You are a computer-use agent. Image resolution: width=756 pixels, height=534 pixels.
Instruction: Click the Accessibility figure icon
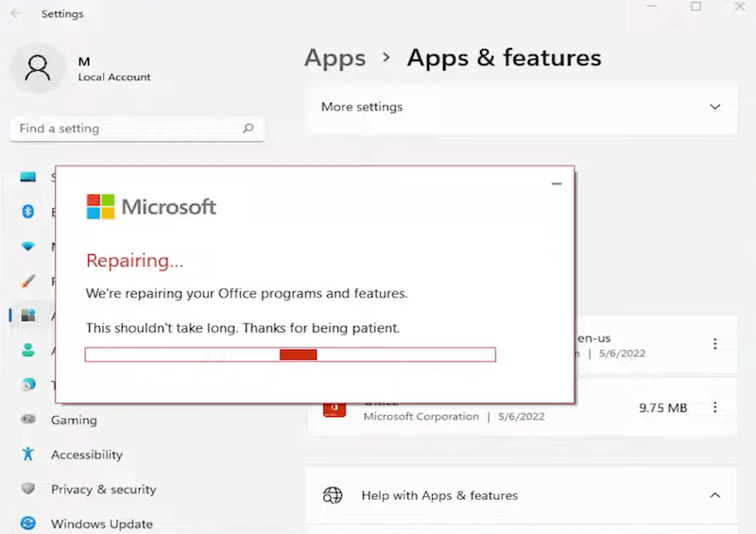point(28,454)
